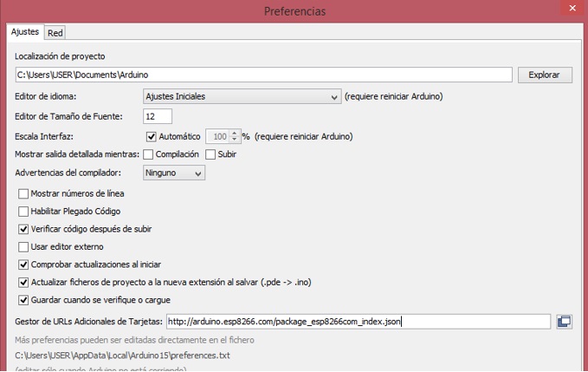Select the Ajustes tab
Screen dimensions: 588x372
coord(24,32)
